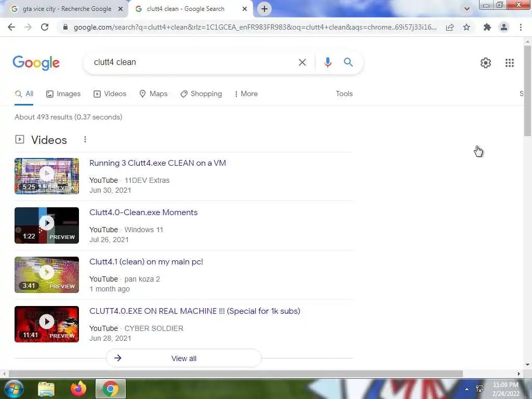The height and width of the screenshot is (399, 532).
Task: Show hidden system tray icons
Action: (467, 389)
